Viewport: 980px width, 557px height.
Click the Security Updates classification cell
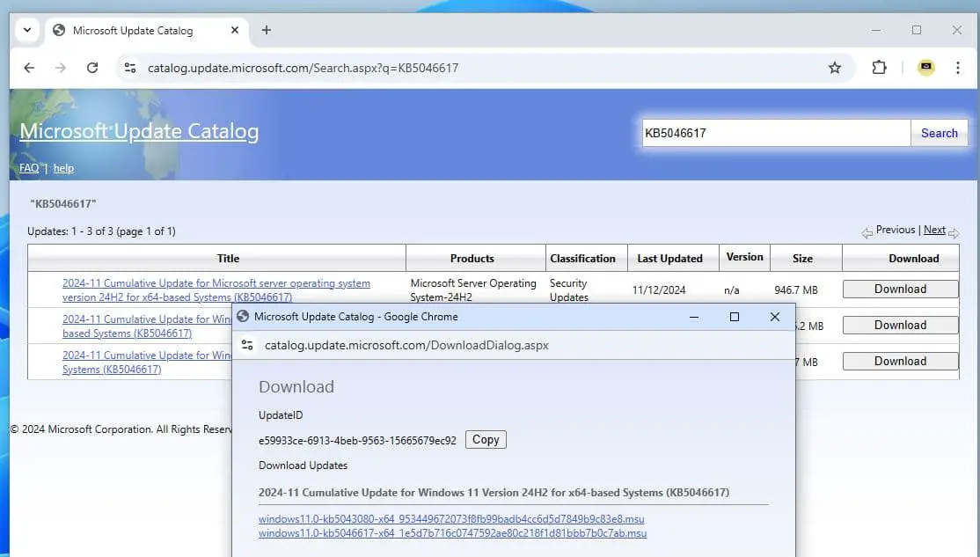tap(569, 290)
